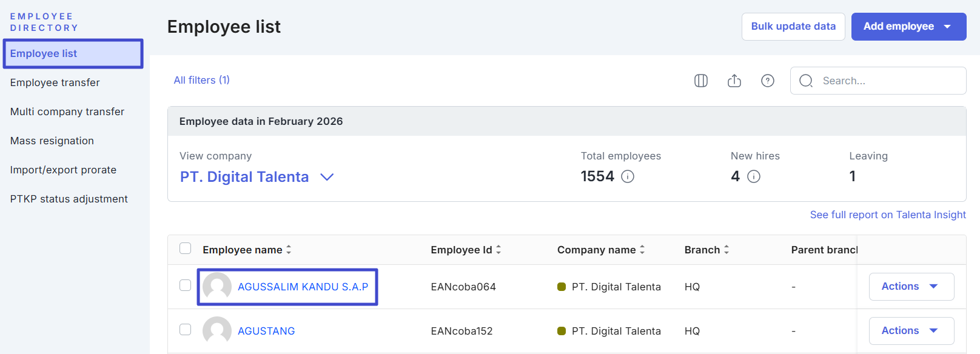This screenshot has height=354, width=980.
Task: Open Mass resignation menu item
Action: click(x=52, y=141)
